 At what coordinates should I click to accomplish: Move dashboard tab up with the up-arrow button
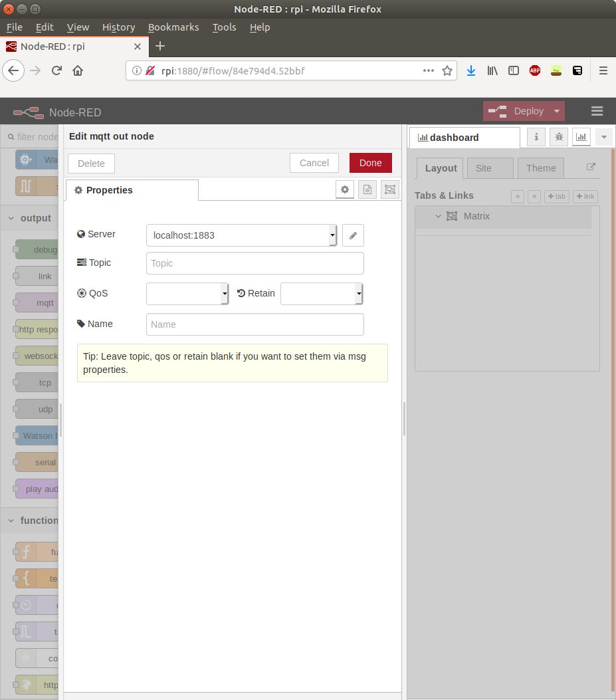pyautogui.click(x=518, y=196)
